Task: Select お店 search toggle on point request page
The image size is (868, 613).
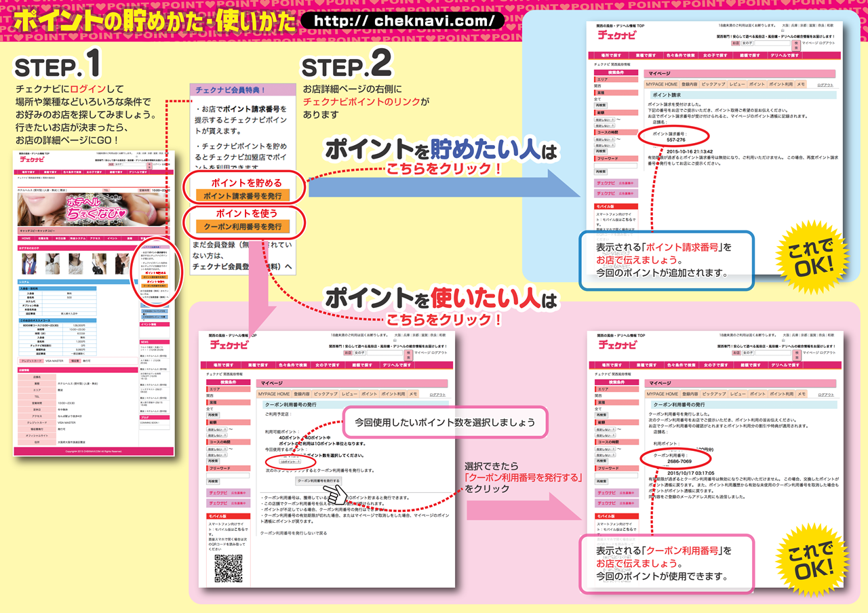Action: (x=736, y=43)
